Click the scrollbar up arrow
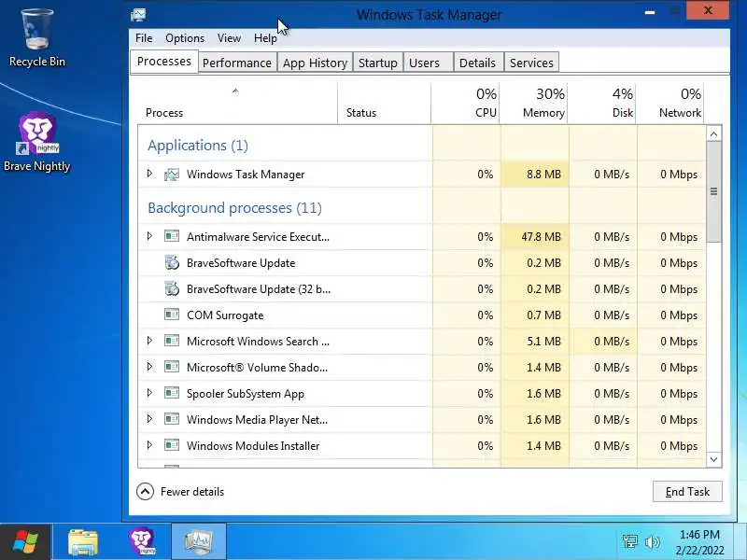747x560 pixels. (x=713, y=133)
